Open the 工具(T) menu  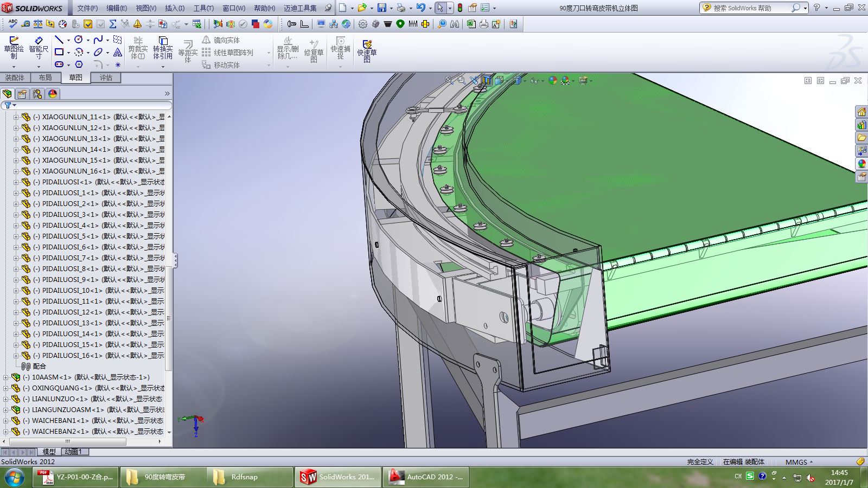tap(203, 8)
